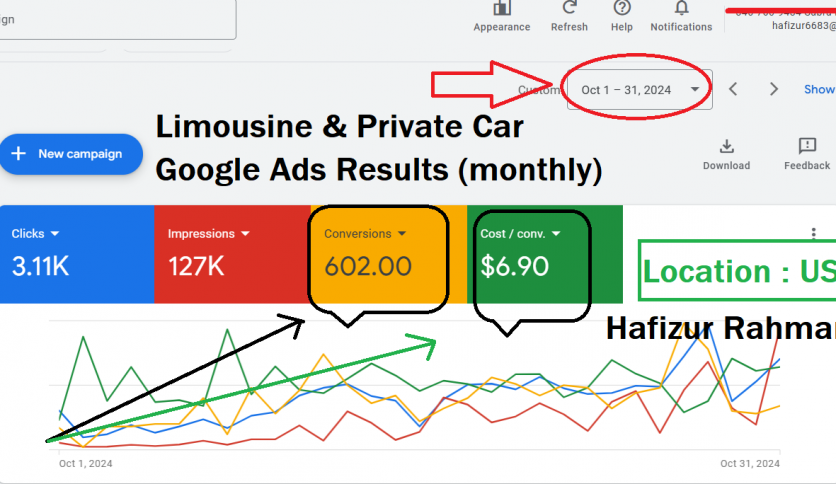The height and width of the screenshot is (484, 836).
Task: Open the Oct 1 – 31, 2024 date range dropdown
Action: (639, 90)
